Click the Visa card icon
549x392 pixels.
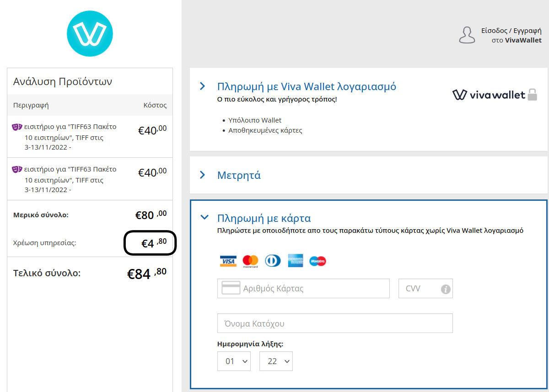227,261
